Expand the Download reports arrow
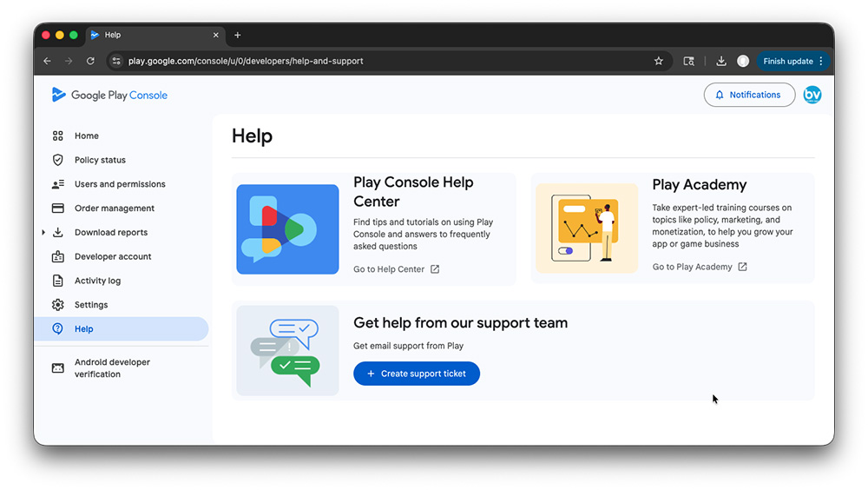 pyautogui.click(x=43, y=232)
